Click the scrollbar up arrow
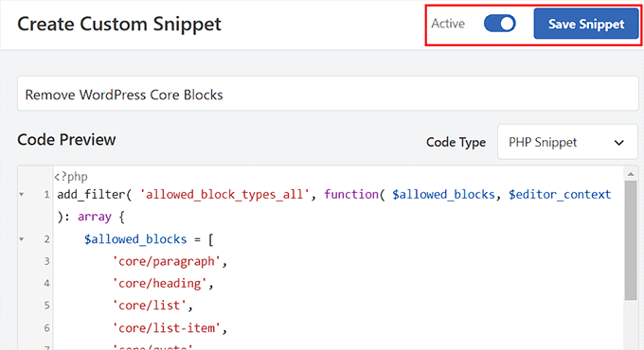Viewport: 644px width, 350px height. 631,174
